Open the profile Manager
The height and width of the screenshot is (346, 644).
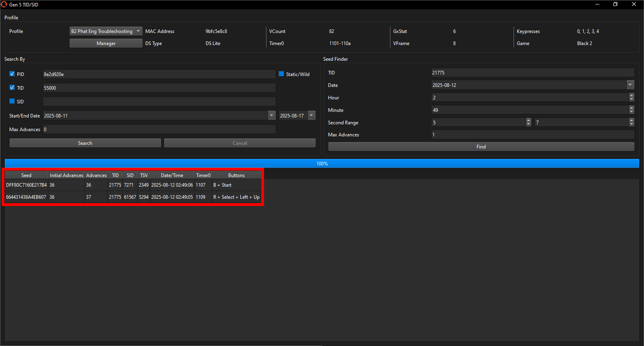click(x=106, y=43)
